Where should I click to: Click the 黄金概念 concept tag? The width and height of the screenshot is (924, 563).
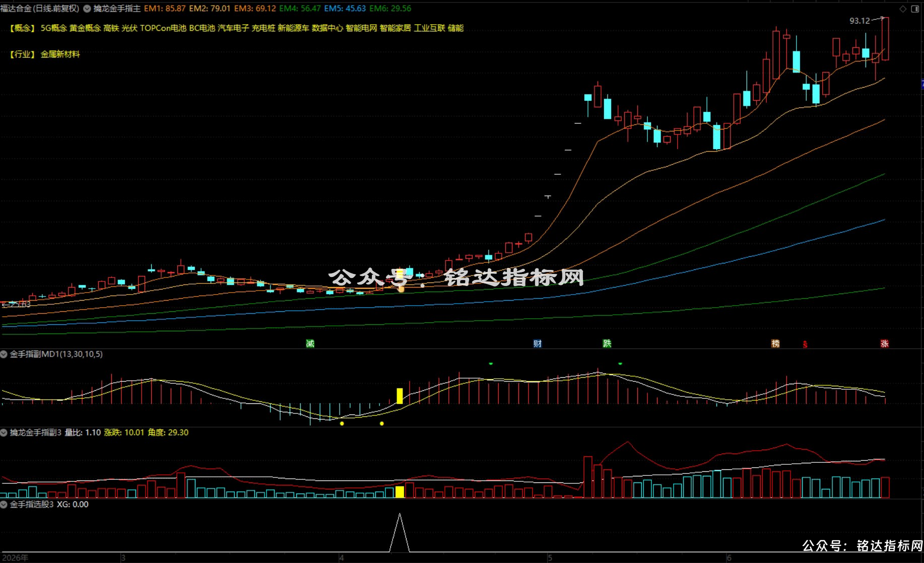pyautogui.click(x=85, y=28)
